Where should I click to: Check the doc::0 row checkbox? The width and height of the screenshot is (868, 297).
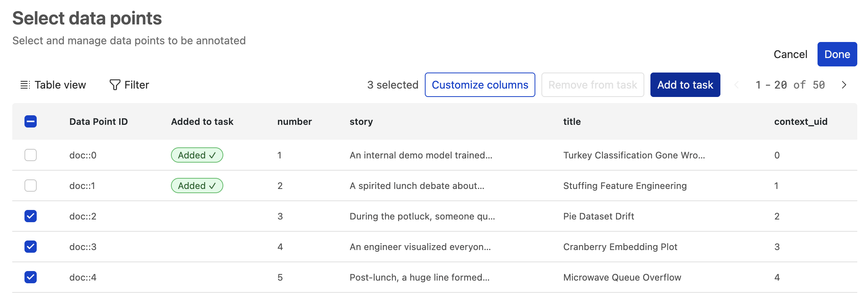(31, 155)
